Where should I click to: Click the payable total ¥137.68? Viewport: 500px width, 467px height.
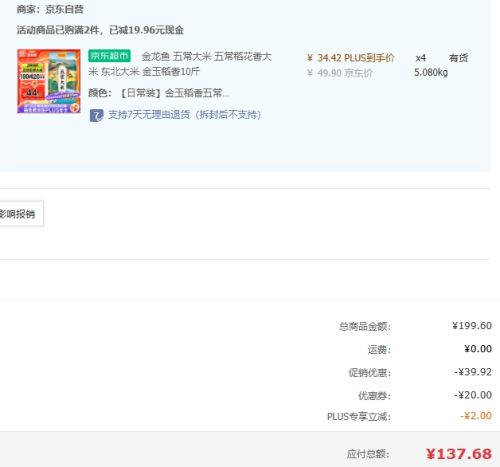point(459,454)
